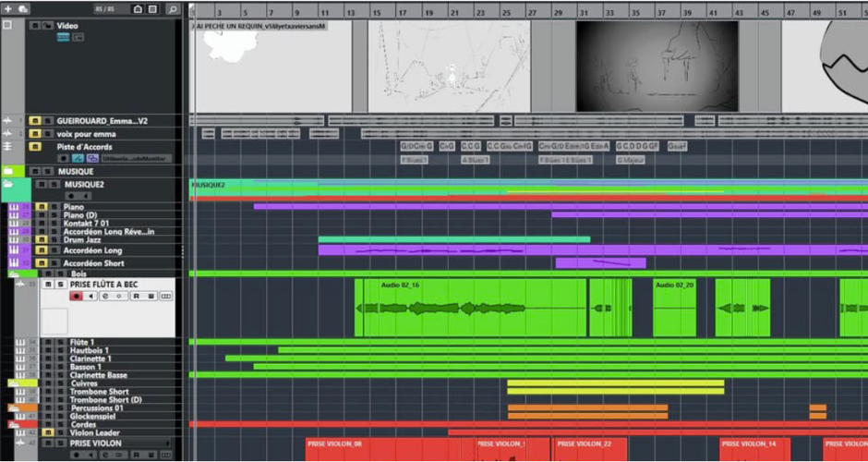Expand the MUSIQUE folder track
The image size is (868, 462).
[x=9, y=171]
